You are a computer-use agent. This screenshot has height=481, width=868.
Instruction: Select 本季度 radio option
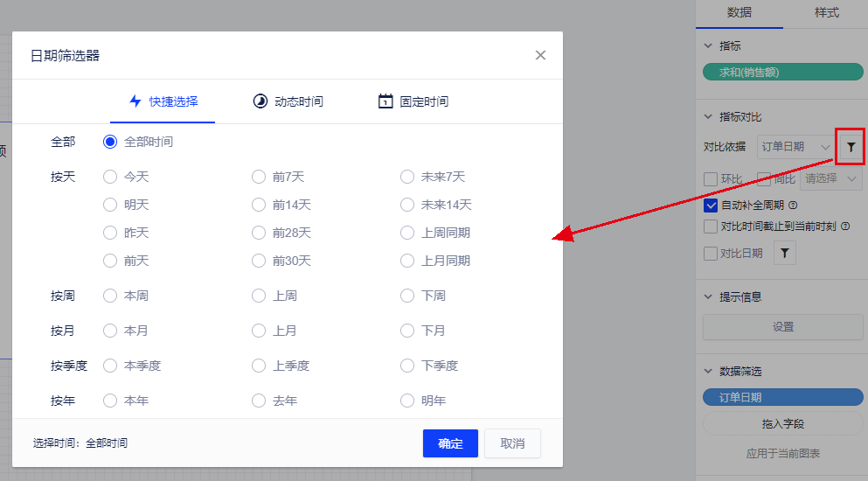click(x=110, y=366)
